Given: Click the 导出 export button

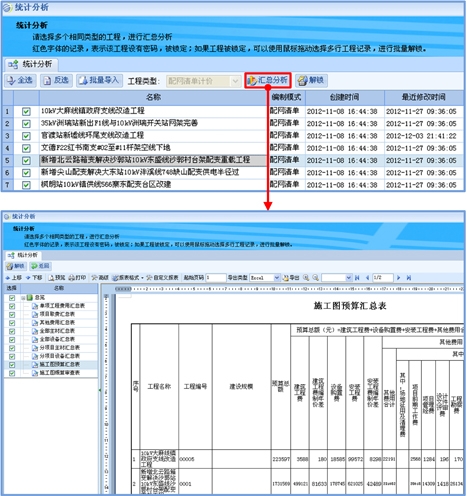Looking at the screenshot, I should click(x=291, y=278).
